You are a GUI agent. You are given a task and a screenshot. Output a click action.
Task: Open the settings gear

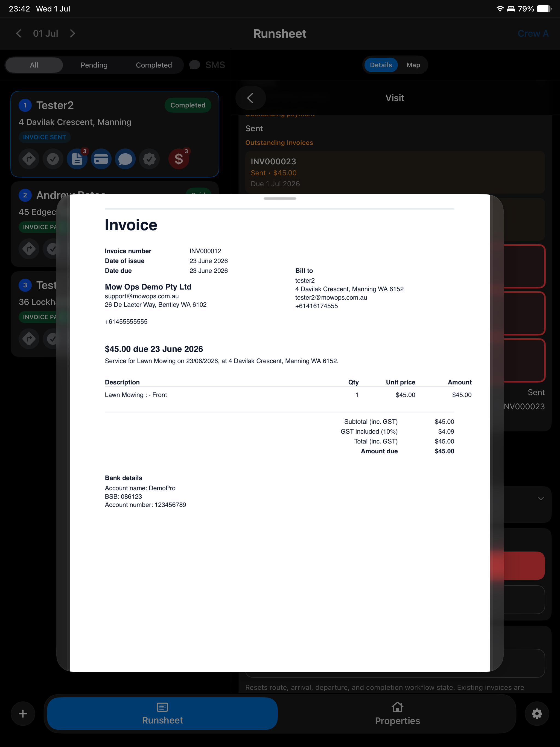[537, 714]
